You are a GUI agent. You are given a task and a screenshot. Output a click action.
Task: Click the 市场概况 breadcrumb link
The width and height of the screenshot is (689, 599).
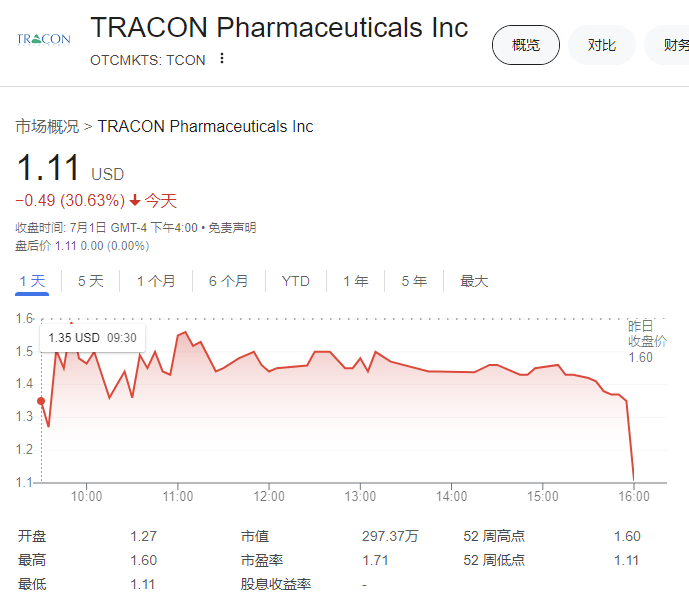pos(47,126)
